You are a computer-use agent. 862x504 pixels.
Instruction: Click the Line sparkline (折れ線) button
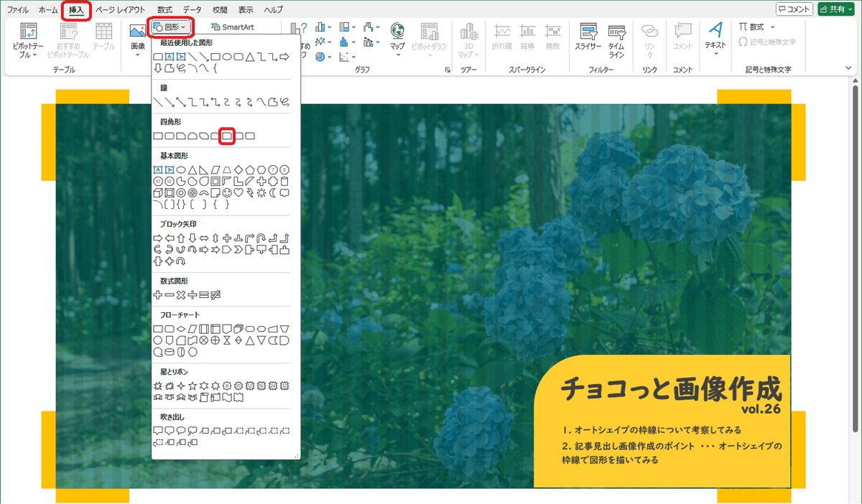coord(503,37)
